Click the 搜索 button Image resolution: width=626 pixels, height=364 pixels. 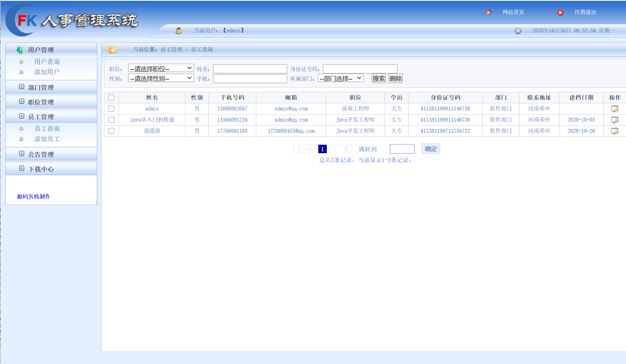[379, 78]
